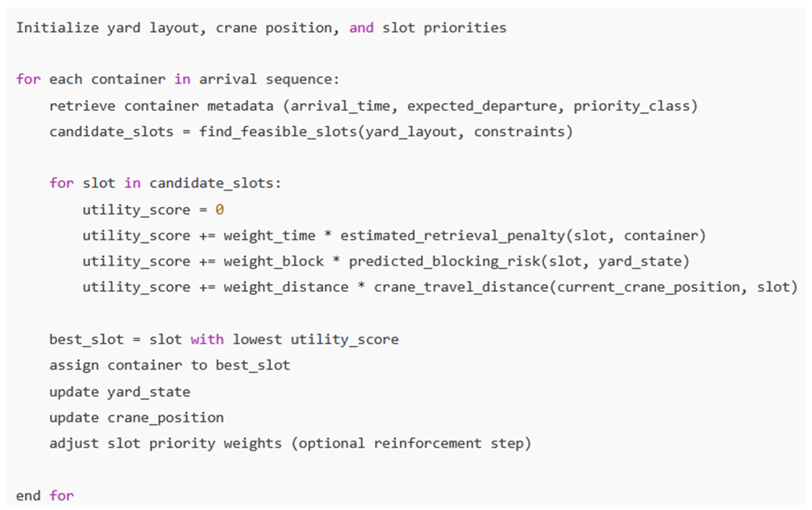Click 'candidate_slots:' in the inner for loop

tap(215, 183)
